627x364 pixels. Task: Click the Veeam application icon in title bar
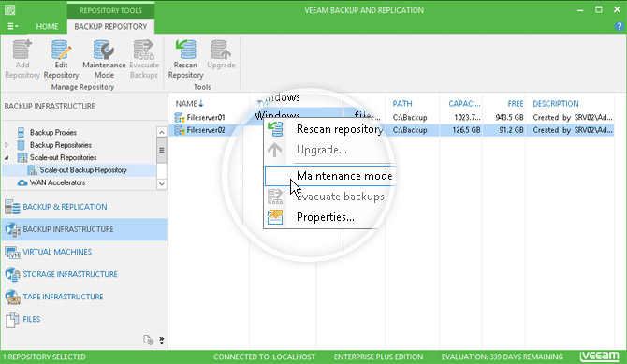click(10, 10)
